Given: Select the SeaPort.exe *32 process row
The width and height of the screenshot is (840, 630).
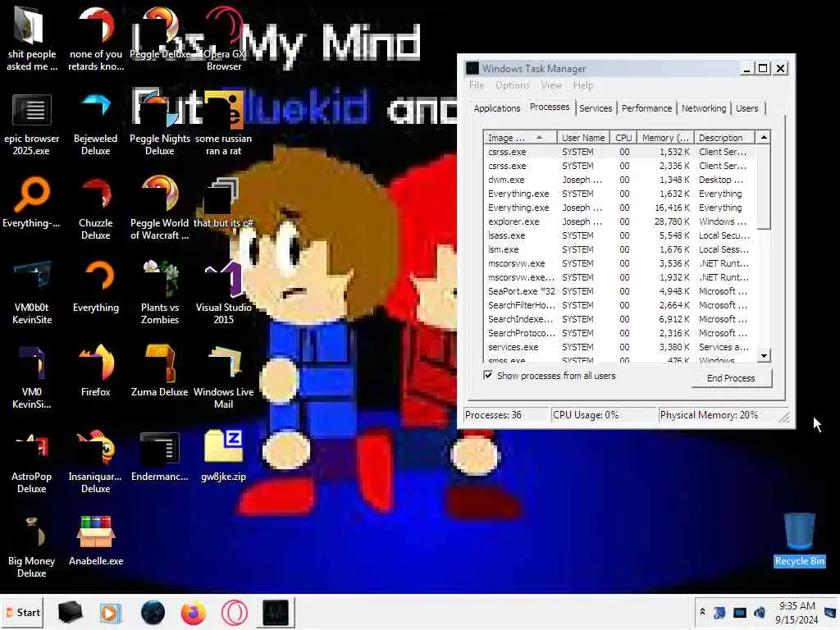Looking at the screenshot, I should 620,291.
